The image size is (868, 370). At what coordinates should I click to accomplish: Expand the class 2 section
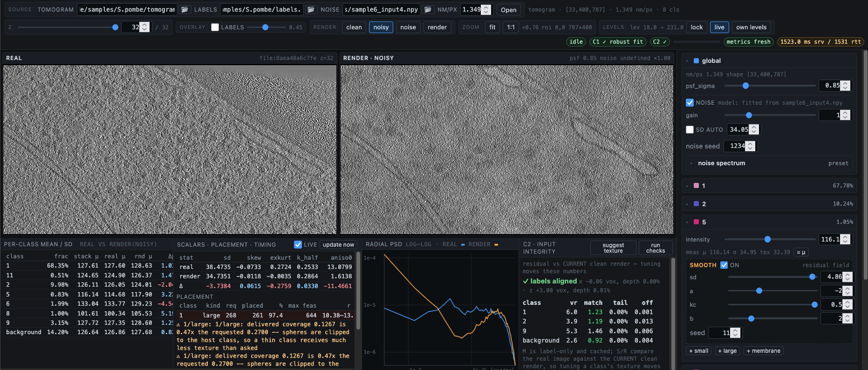click(687, 204)
